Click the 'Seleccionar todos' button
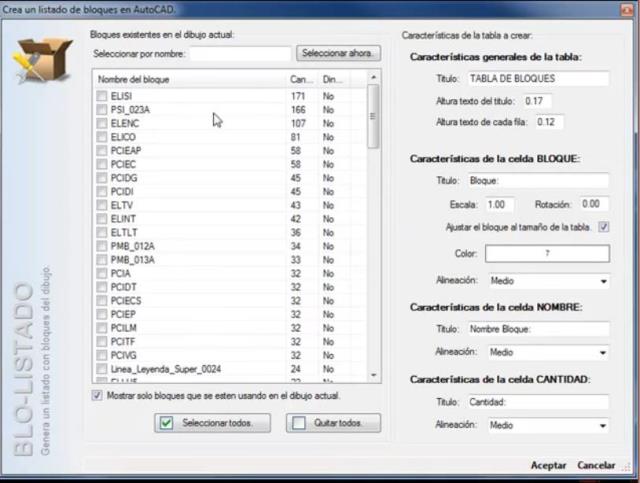The width and height of the screenshot is (640, 483). 212,423
